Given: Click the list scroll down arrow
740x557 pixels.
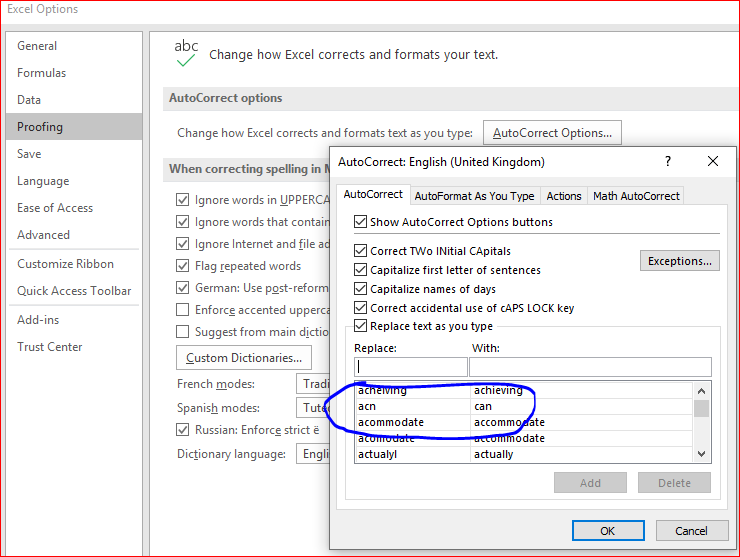Looking at the screenshot, I should pyautogui.click(x=701, y=454).
